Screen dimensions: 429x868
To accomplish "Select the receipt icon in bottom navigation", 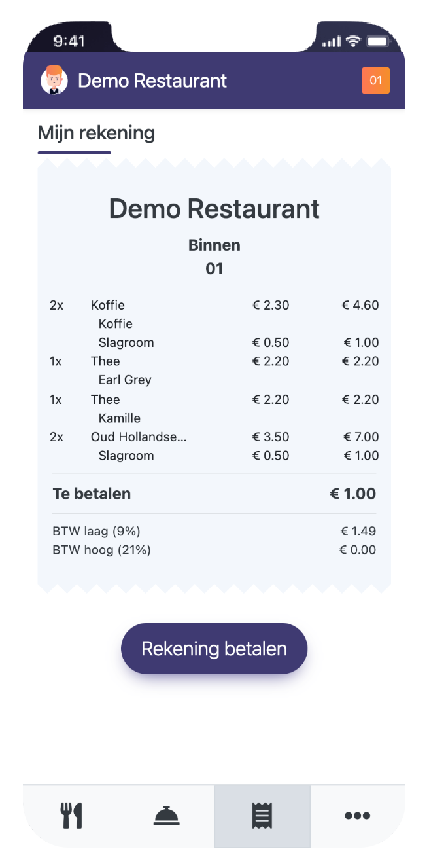I will coord(262,816).
